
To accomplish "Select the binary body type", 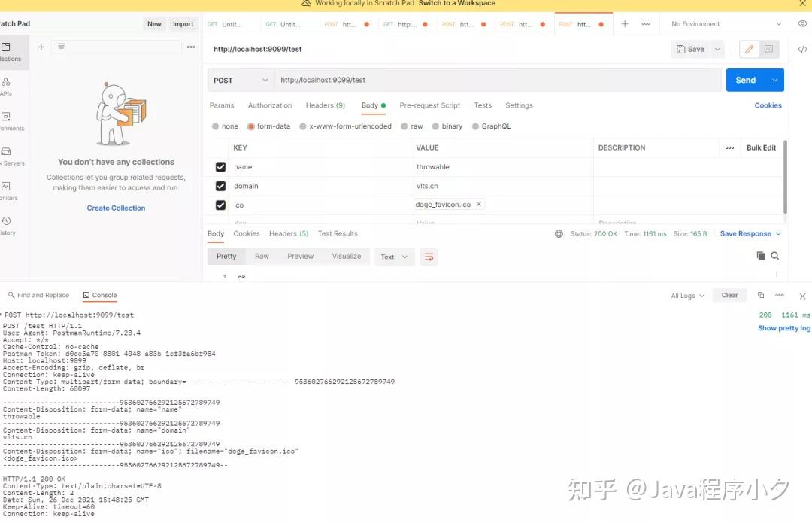I will [447, 126].
